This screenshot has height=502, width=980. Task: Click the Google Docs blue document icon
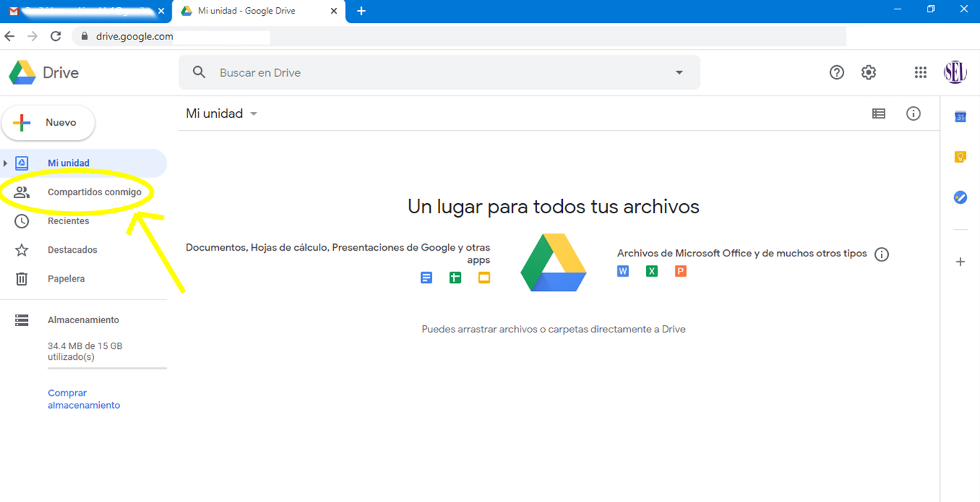(x=426, y=277)
